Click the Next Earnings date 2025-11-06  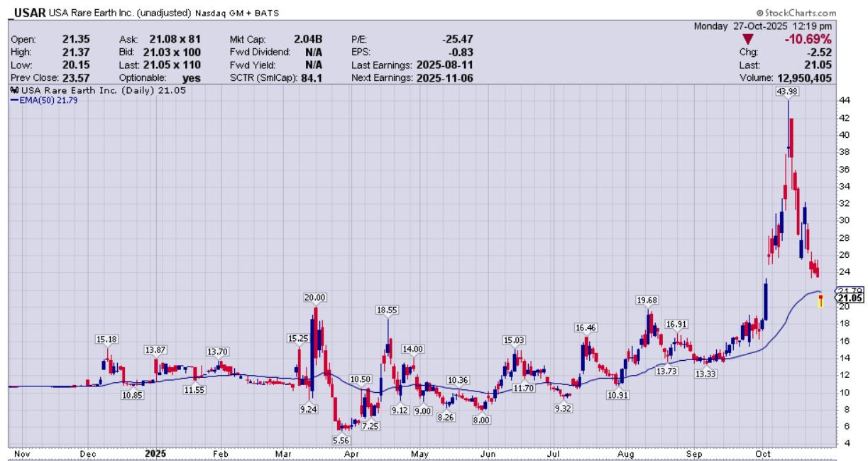pos(446,77)
